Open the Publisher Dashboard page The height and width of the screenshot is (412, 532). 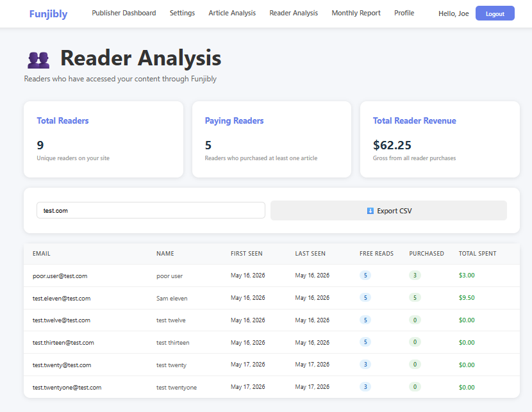coord(124,13)
